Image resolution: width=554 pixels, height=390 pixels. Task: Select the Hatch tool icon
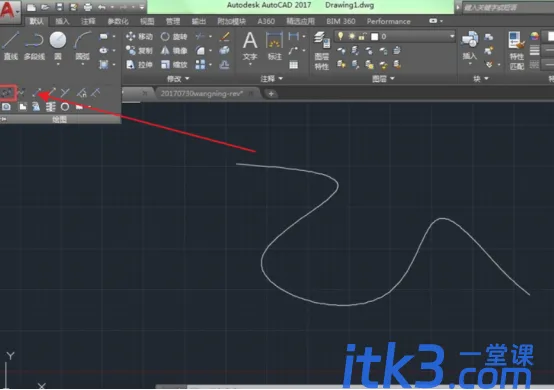click(104, 64)
